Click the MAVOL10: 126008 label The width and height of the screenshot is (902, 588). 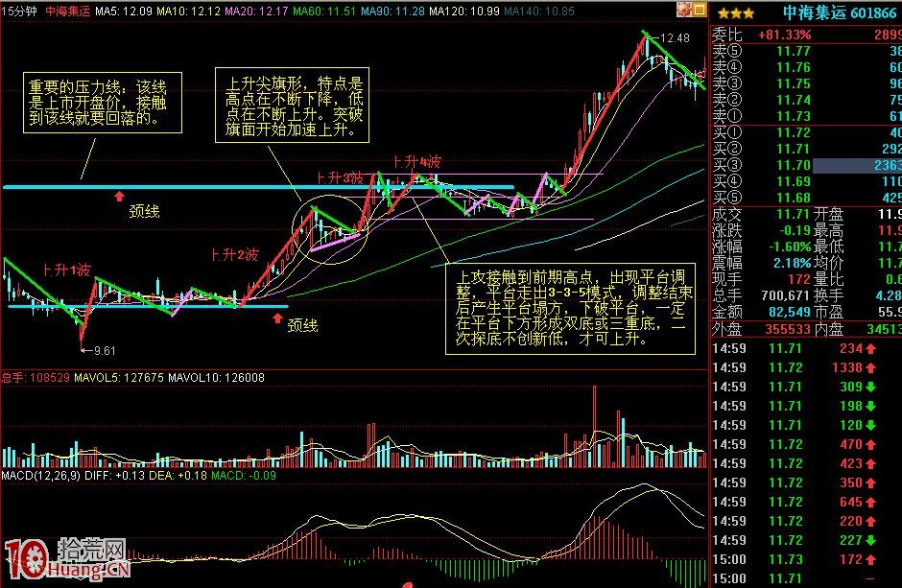pos(216,378)
